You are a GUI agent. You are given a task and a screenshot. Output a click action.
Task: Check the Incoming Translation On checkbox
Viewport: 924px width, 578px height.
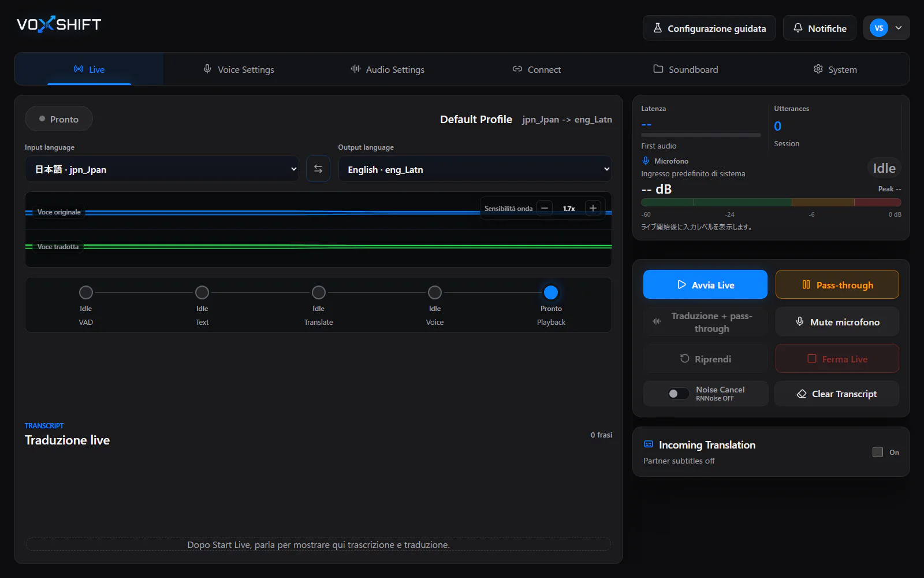pos(878,452)
